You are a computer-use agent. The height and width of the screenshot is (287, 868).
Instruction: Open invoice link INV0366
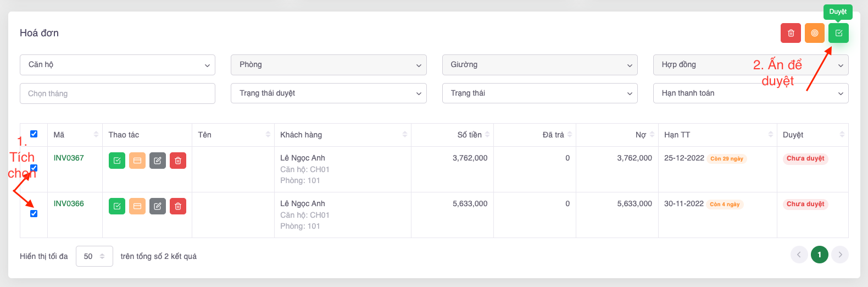click(x=69, y=203)
